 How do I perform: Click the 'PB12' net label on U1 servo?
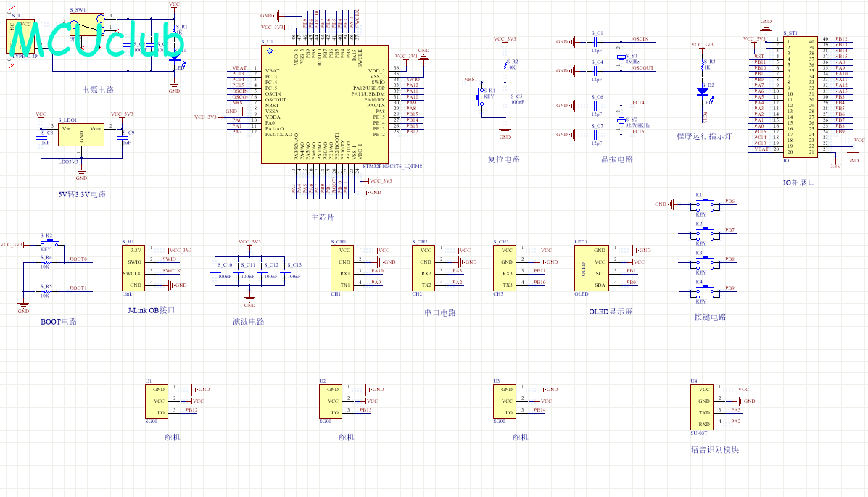coord(191,409)
